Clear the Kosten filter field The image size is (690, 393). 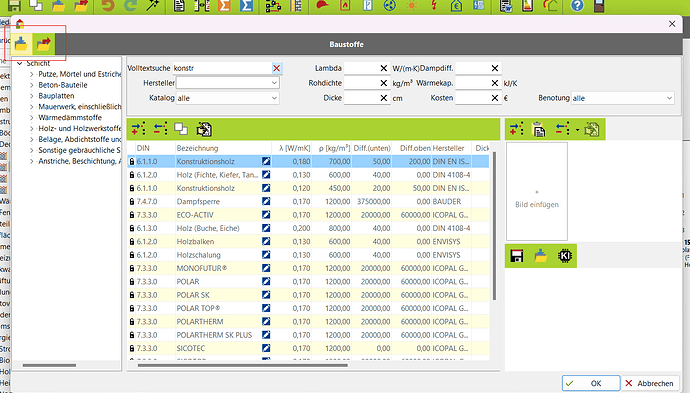(x=495, y=98)
